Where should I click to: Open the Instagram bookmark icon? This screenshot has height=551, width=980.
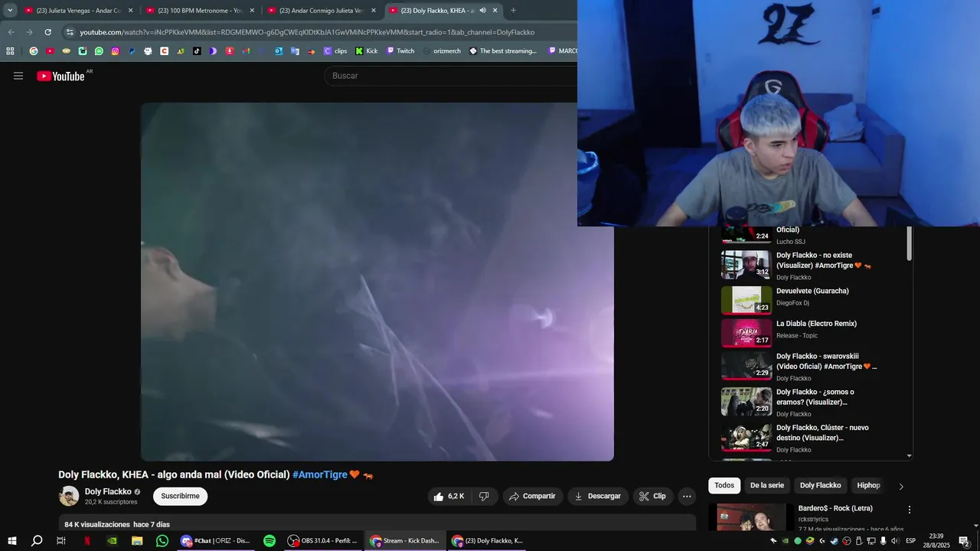coord(115,51)
